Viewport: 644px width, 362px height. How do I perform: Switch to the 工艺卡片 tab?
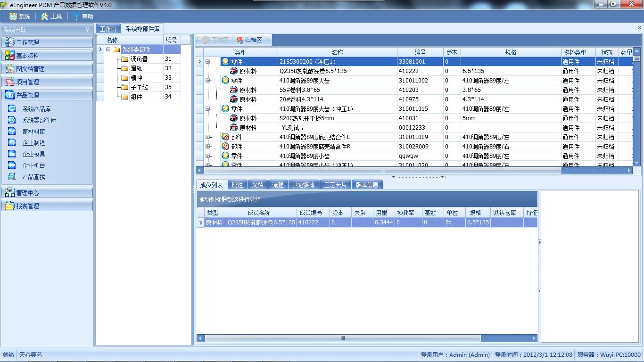pos(335,185)
